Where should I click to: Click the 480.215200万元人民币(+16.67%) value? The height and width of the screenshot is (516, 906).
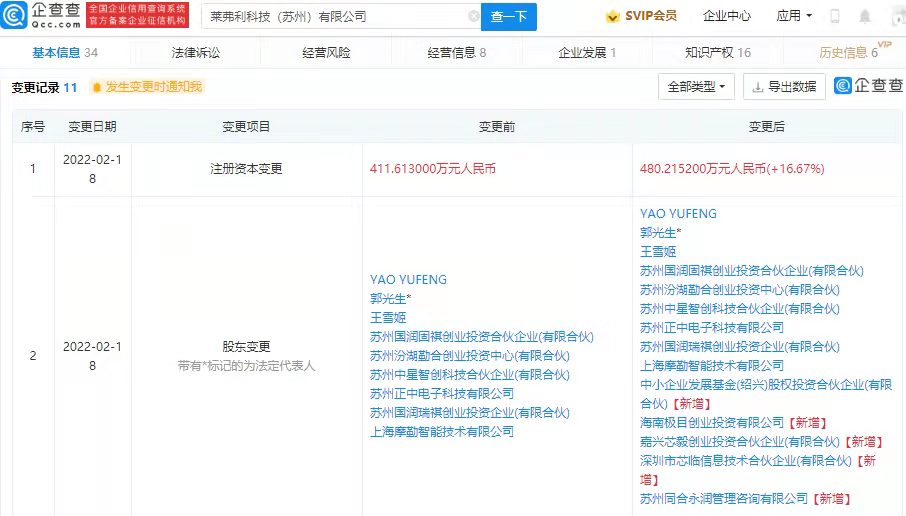coord(732,169)
